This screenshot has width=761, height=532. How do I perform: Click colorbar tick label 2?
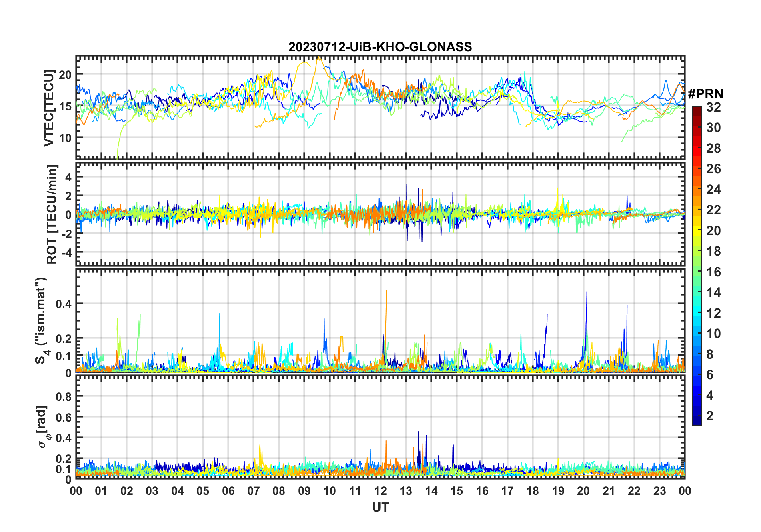pos(710,416)
